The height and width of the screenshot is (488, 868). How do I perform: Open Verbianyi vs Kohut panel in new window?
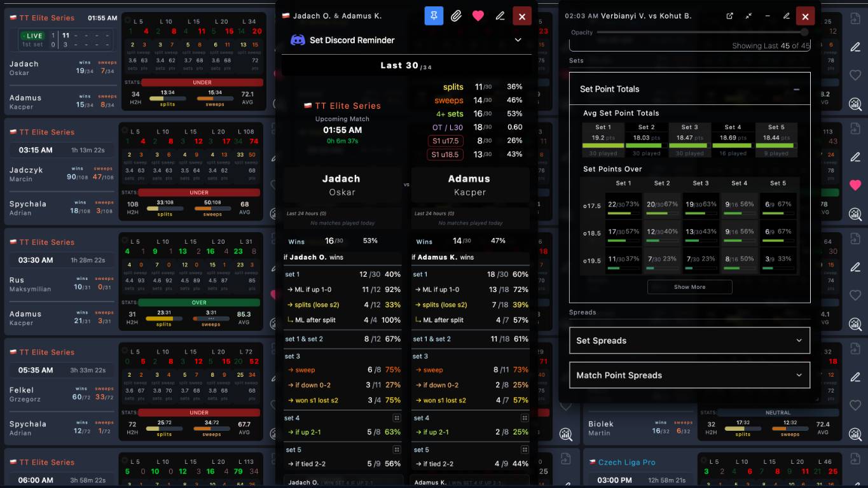click(x=729, y=16)
